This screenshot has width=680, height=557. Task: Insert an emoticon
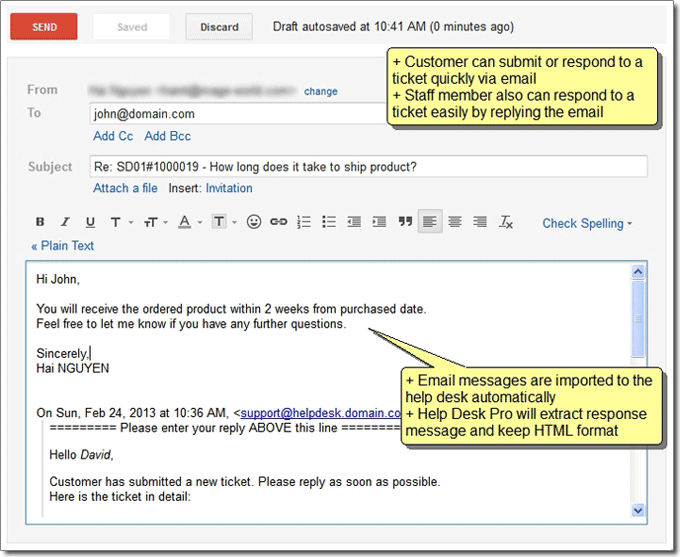pos(254,222)
